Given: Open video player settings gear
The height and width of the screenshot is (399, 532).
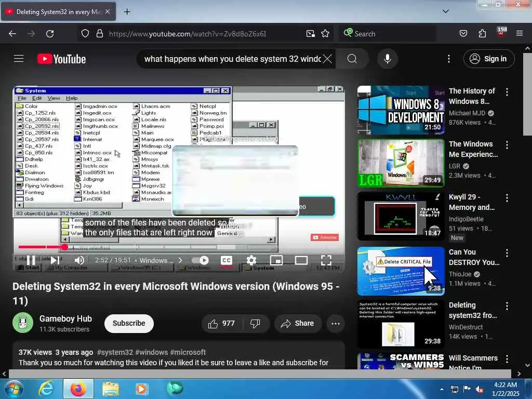Looking at the screenshot, I should [x=251, y=261].
